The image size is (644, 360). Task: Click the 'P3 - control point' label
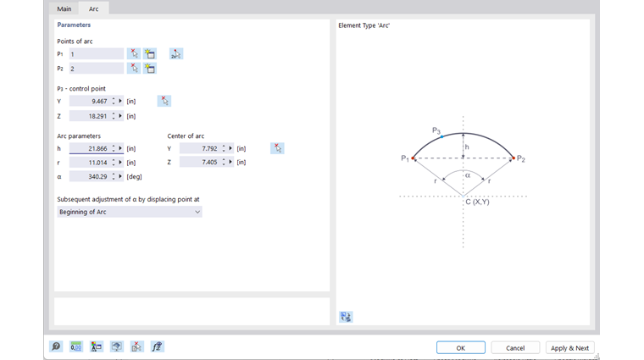[81, 88]
